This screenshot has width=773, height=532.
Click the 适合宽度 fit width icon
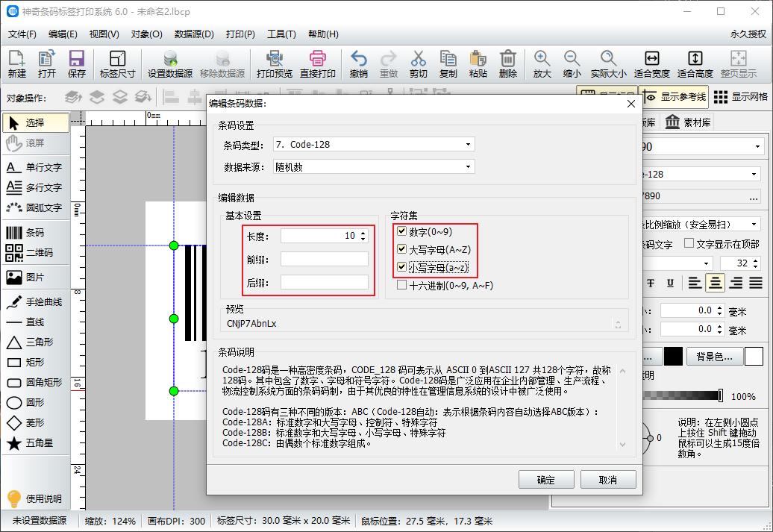(x=654, y=63)
